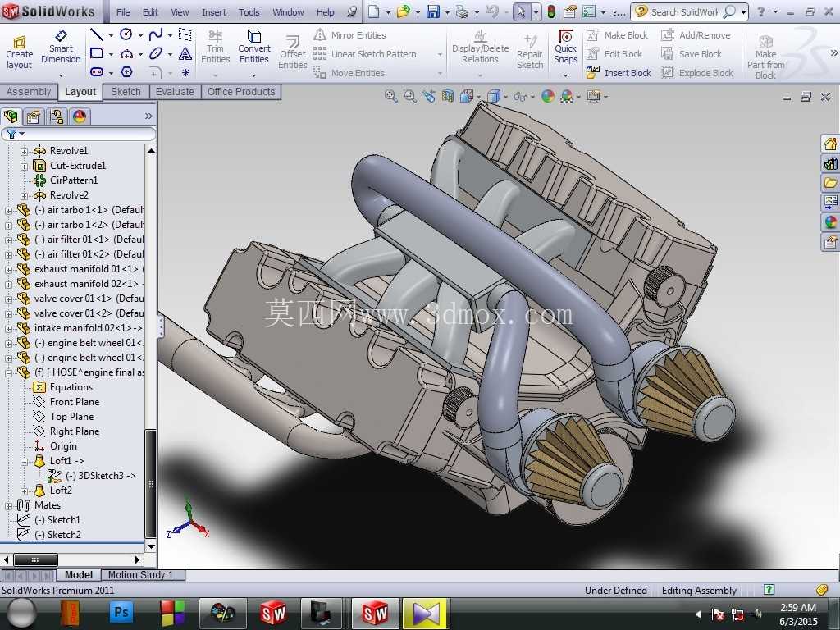Open the Appearances tab in the task pane

click(830, 221)
